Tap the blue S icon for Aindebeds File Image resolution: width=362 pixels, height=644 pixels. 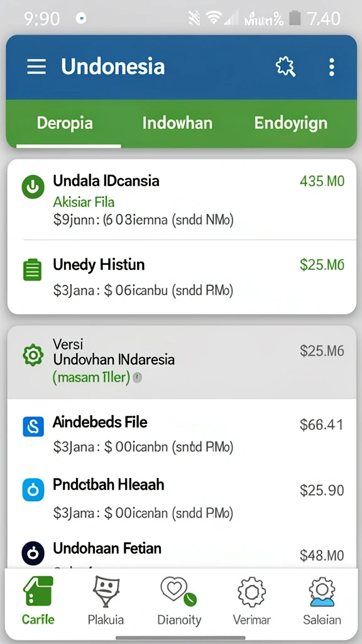[x=33, y=426]
